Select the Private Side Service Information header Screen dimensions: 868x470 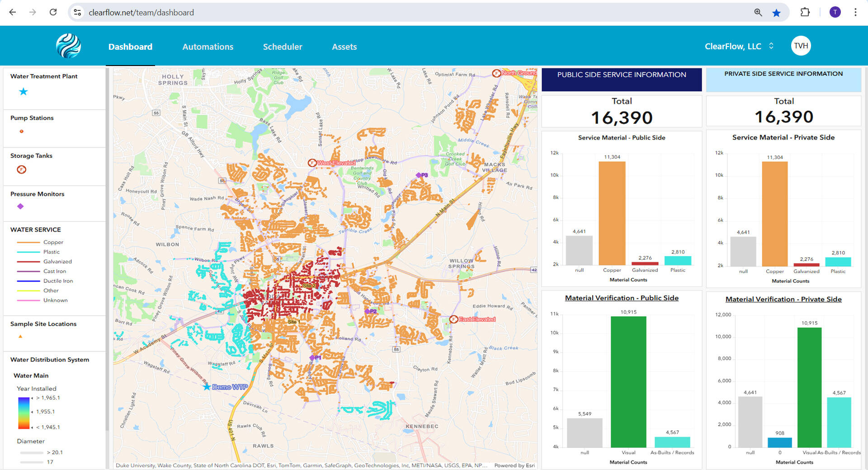(783, 80)
